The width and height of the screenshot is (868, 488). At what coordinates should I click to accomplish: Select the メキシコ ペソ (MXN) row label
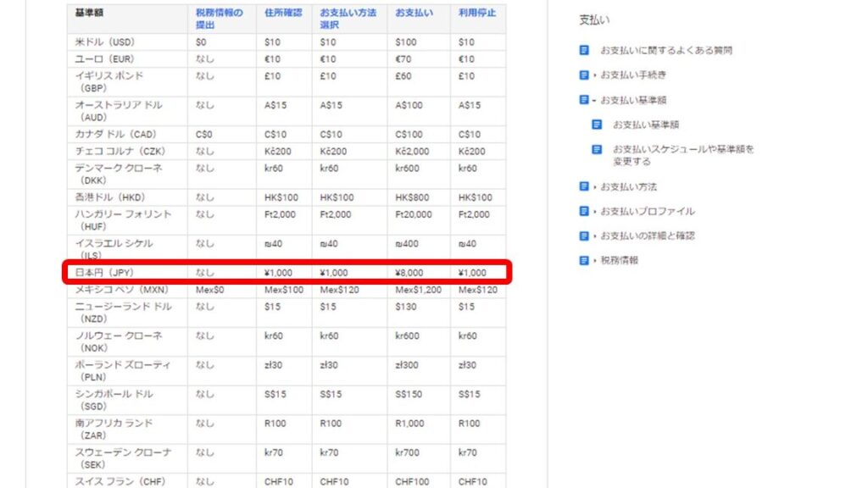pos(121,290)
